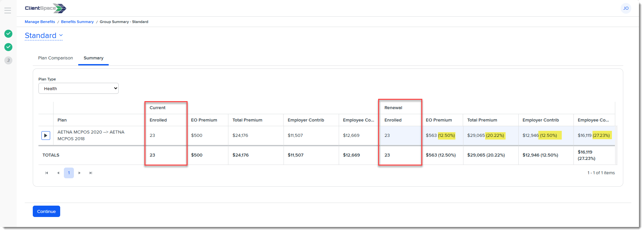Open the Manage Benefits breadcrumb link
The height and width of the screenshot is (232, 644).
[x=40, y=22]
